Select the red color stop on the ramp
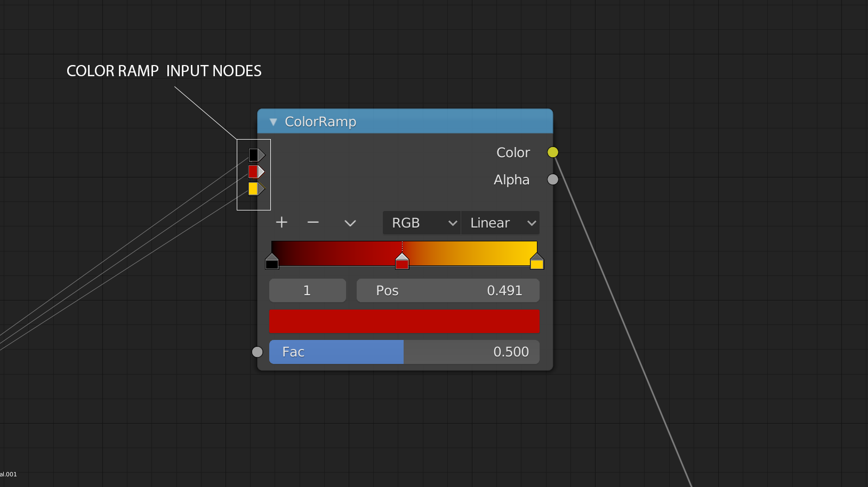Image resolution: width=868 pixels, height=487 pixels. point(402,262)
